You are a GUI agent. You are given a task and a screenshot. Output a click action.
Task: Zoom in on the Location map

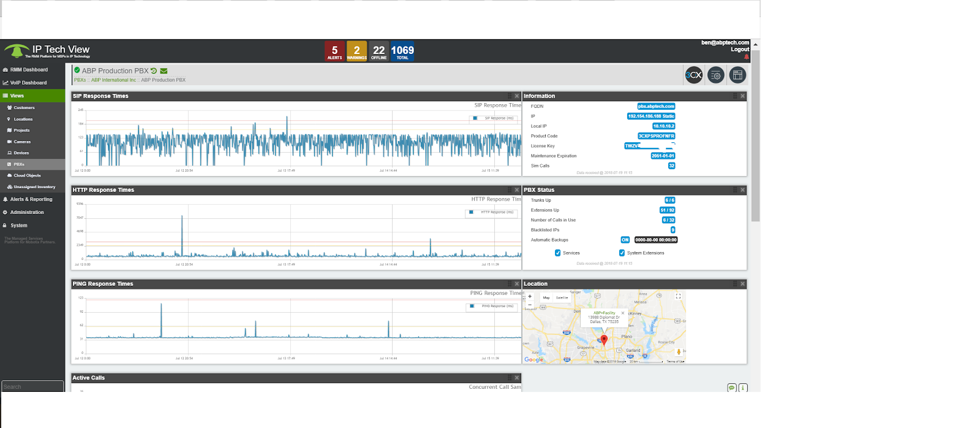click(x=530, y=296)
